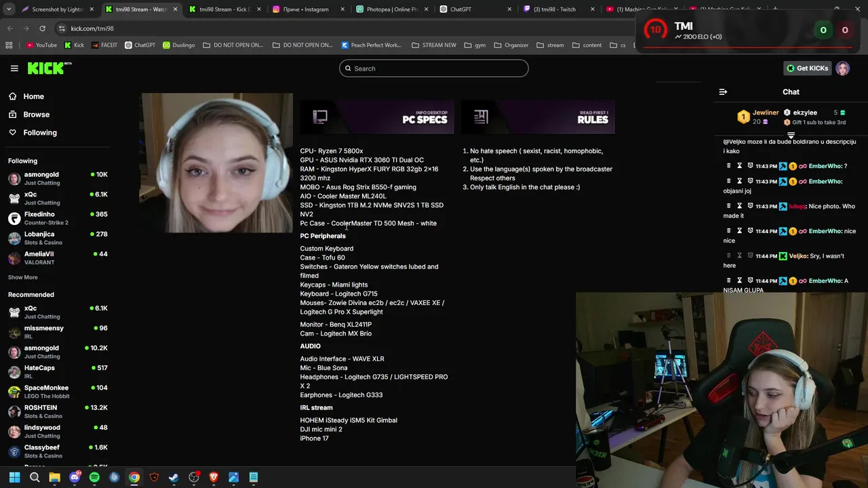868x488 pixels.
Task: Open Duolingo bookmark
Action: click(x=178, y=45)
